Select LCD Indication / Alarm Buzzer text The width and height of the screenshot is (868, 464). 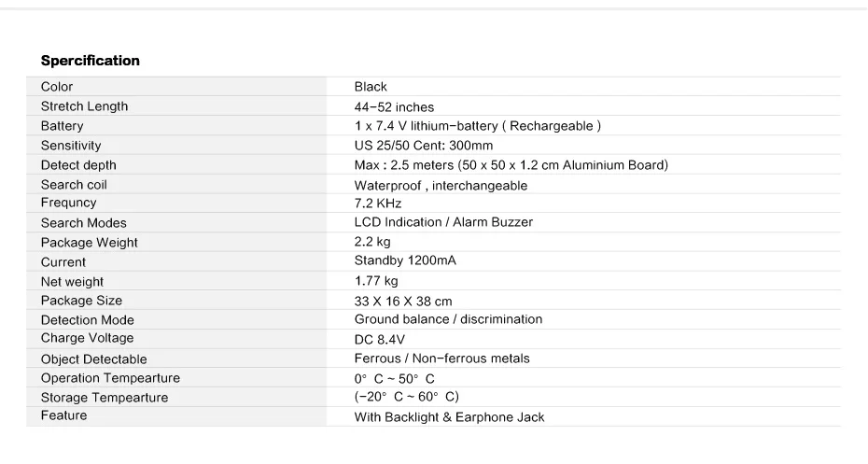tap(443, 222)
